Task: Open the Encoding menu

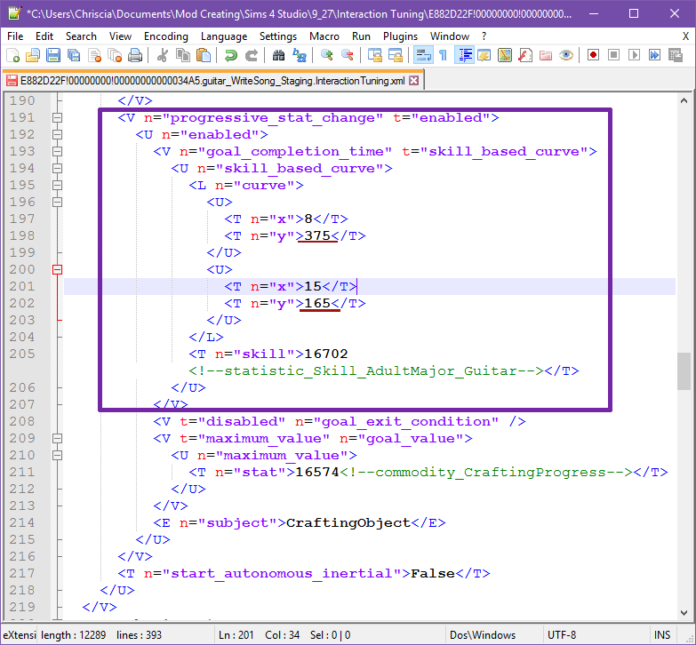Action: coord(165,36)
